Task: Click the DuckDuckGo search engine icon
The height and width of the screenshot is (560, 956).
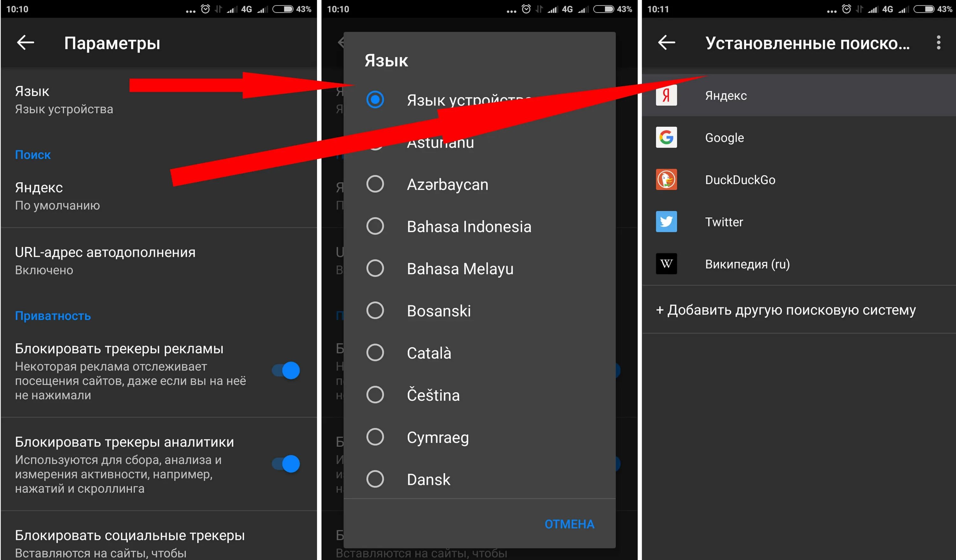Action: tap(667, 179)
